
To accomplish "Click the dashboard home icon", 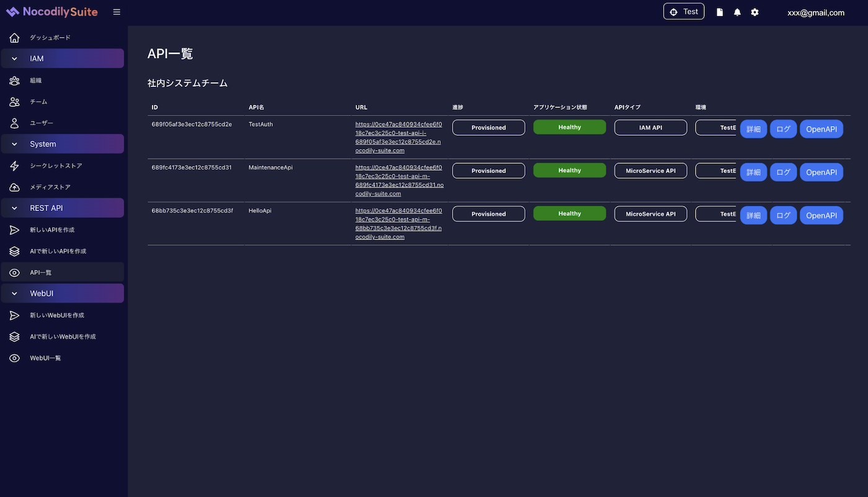I will [x=14, y=38].
